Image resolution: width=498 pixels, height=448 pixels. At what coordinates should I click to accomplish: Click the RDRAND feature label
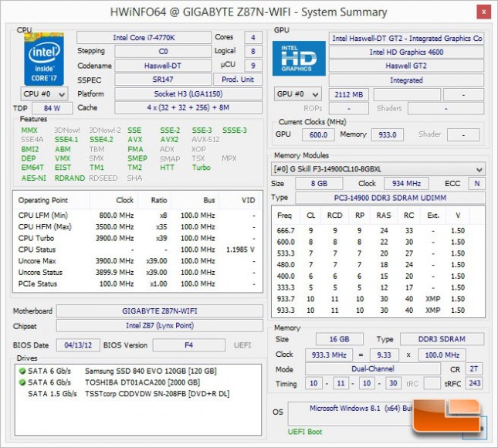point(69,178)
